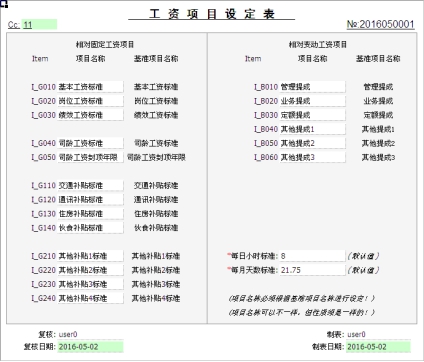Click the I_B050 其他提成2 input field
This screenshot has height=362, width=424.
[x=312, y=143]
